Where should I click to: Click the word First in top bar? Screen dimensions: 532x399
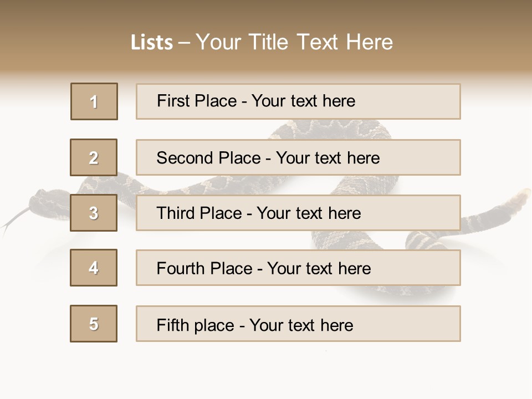(172, 101)
